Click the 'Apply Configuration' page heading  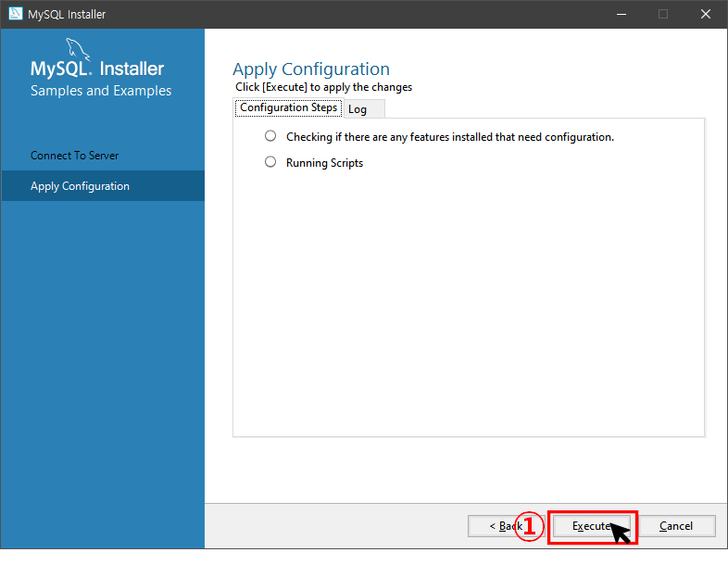(311, 69)
